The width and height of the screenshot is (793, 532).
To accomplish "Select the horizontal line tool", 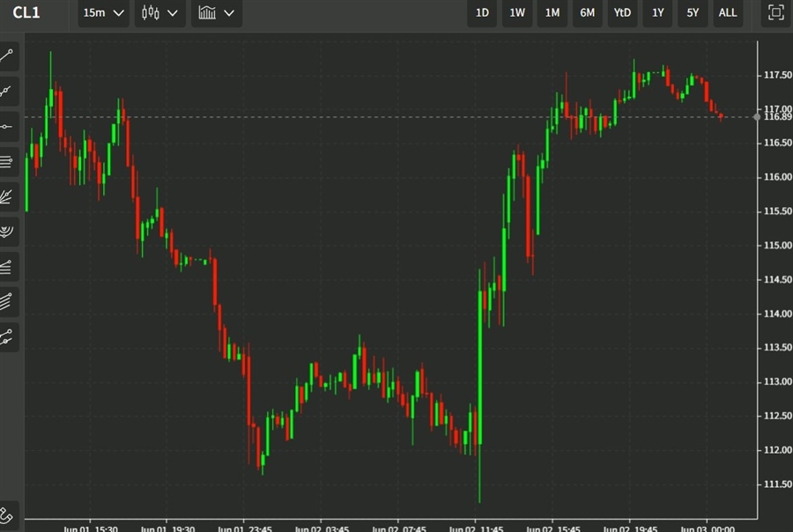I will pos(8,126).
